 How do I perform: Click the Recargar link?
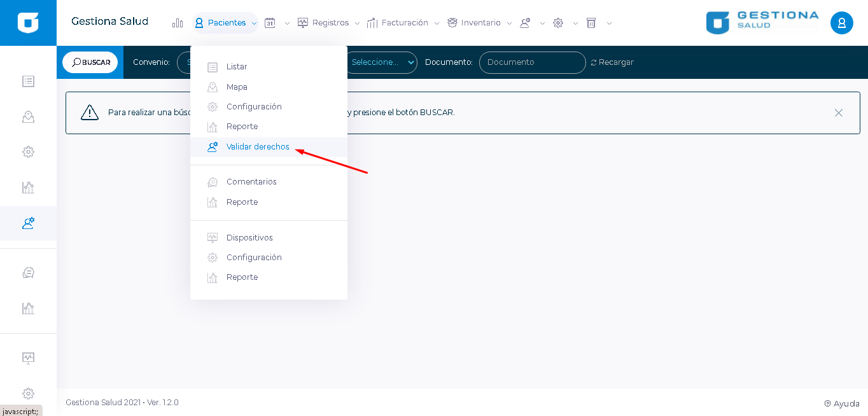612,62
